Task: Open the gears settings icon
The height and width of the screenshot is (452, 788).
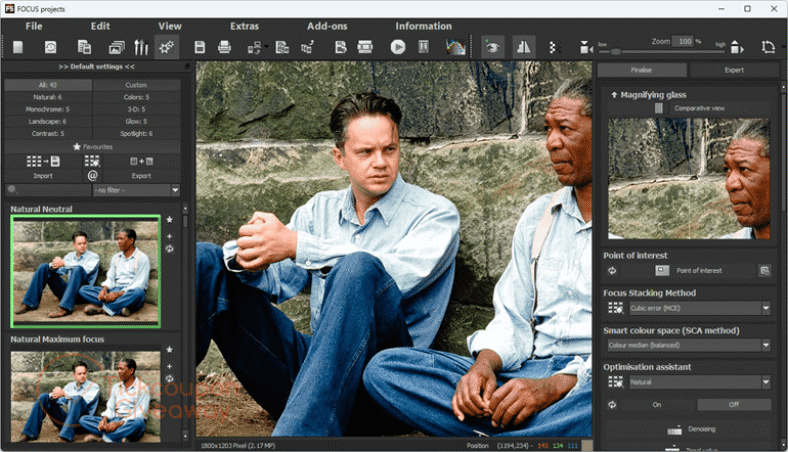Action: [x=166, y=47]
